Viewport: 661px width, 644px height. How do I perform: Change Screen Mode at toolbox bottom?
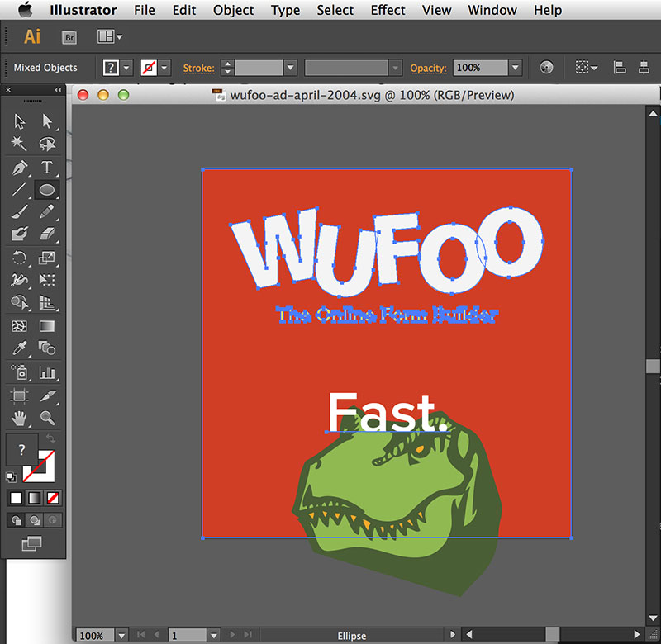32,543
